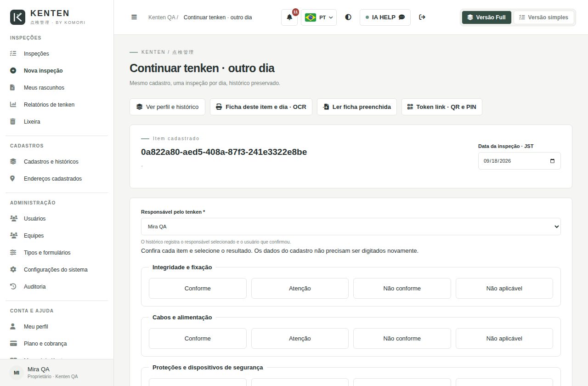Open Token link · QR e PIN

(x=441, y=107)
